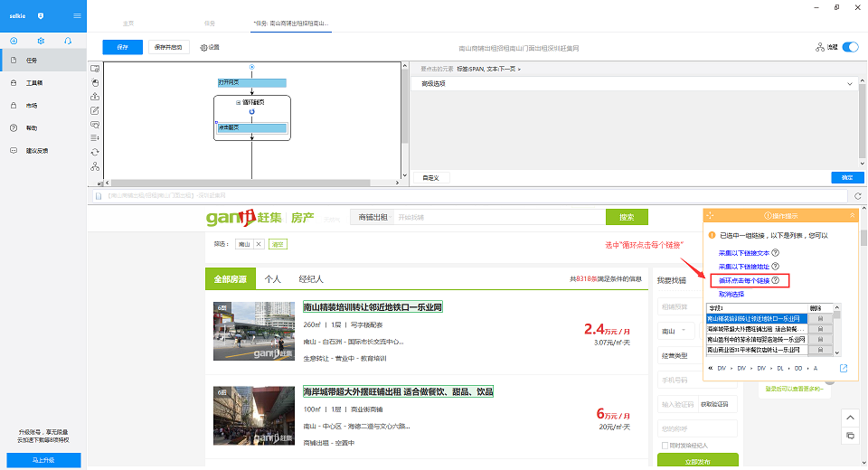This screenshot has width=868, height=470.
Task: Delete the first row 南山精装培训转让 in field table
Action: 820,319
